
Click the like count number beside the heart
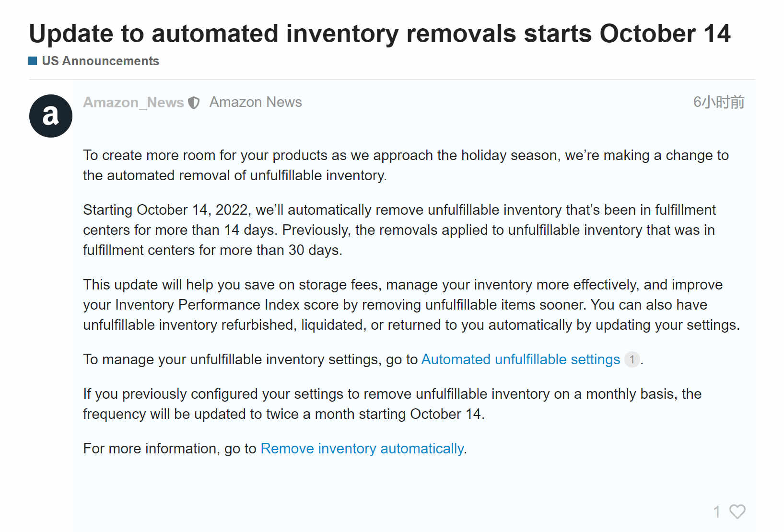(717, 512)
